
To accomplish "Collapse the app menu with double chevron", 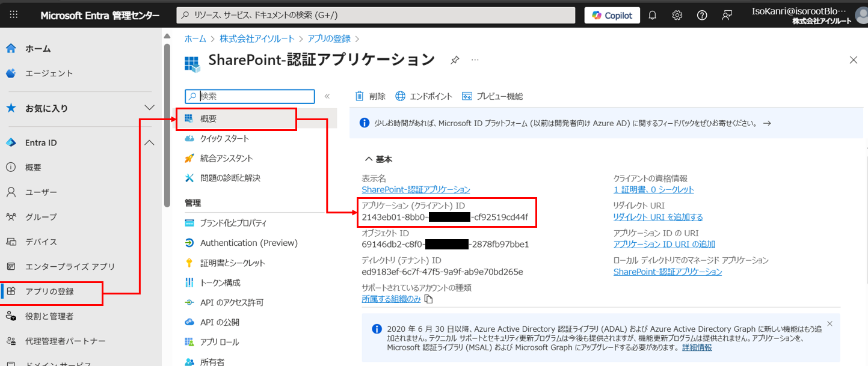I will click(327, 96).
